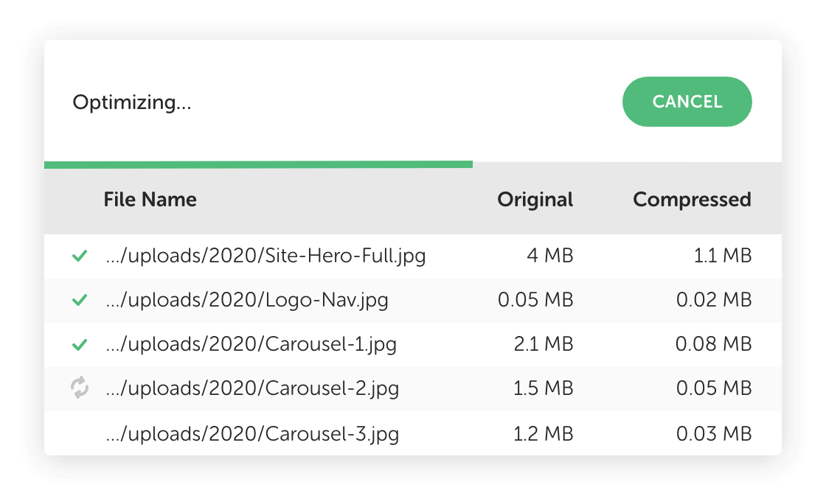Click green checkmark beside Logo-Nav.jpg
Screen dimensions: 826x504
[x=80, y=301]
